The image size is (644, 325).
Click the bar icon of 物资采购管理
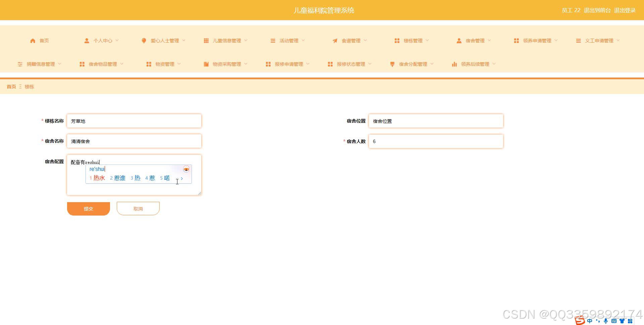(206, 64)
